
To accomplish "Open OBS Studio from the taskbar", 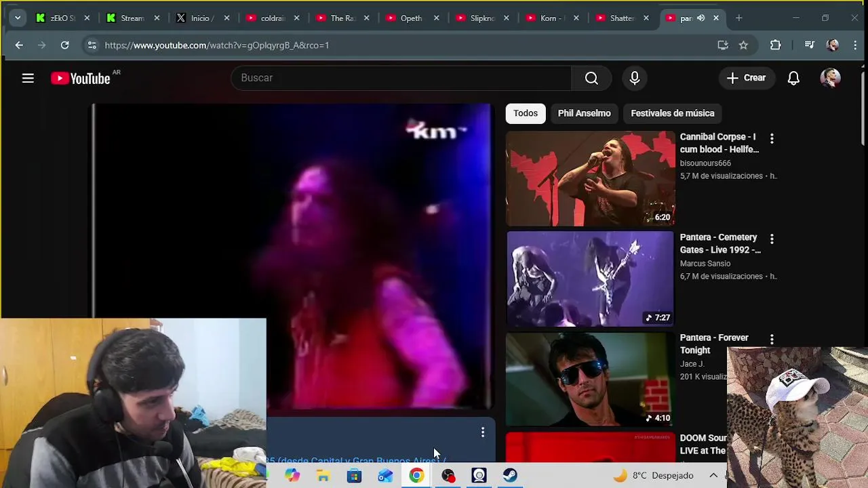I will point(448,476).
